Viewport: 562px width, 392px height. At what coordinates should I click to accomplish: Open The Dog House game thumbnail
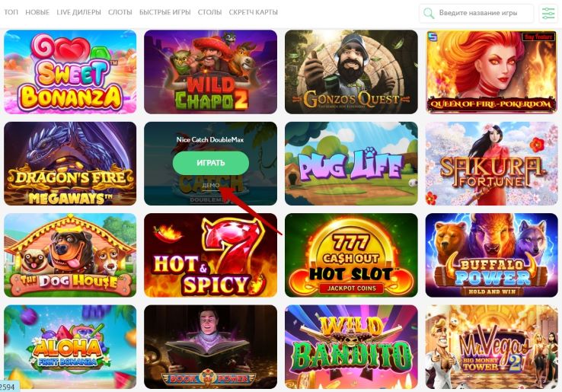[x=70, y=256]
